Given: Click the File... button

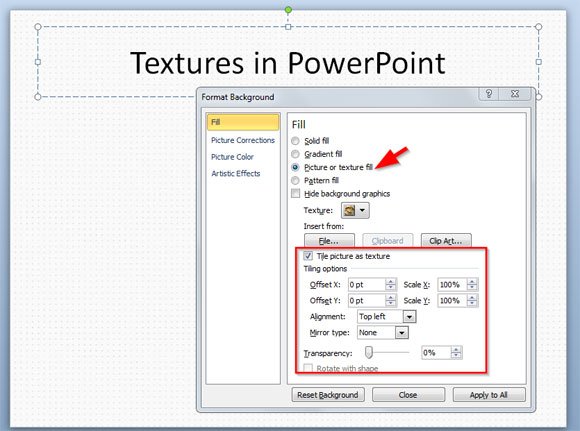Looking at the screenshot, I should point(329,240).
